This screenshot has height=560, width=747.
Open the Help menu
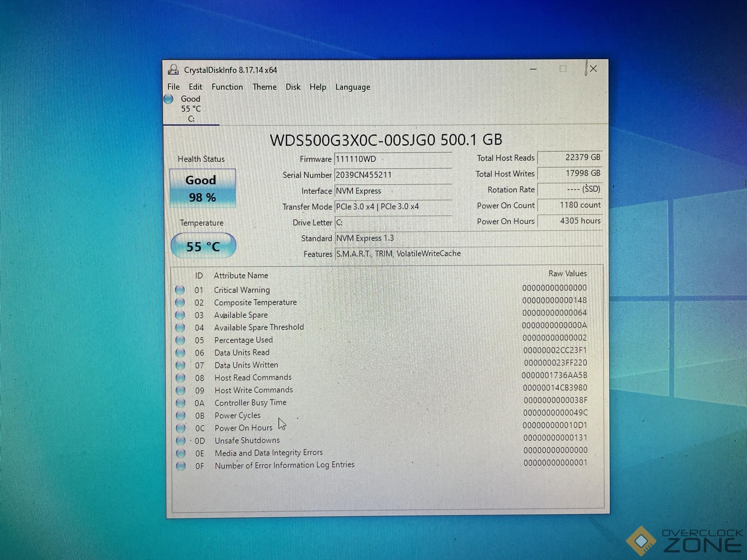coord(318,87)
